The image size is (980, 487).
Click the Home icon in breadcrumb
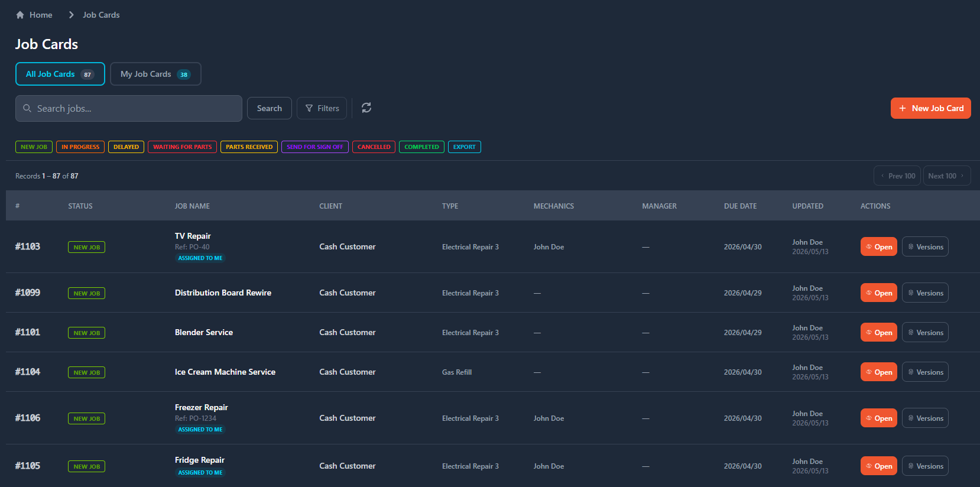(20, 15)
